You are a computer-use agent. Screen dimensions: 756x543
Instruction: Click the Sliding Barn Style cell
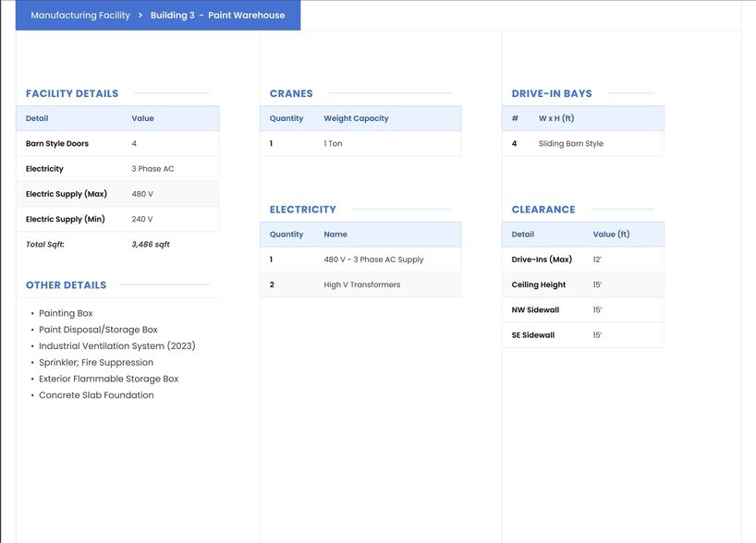[571, 144]
